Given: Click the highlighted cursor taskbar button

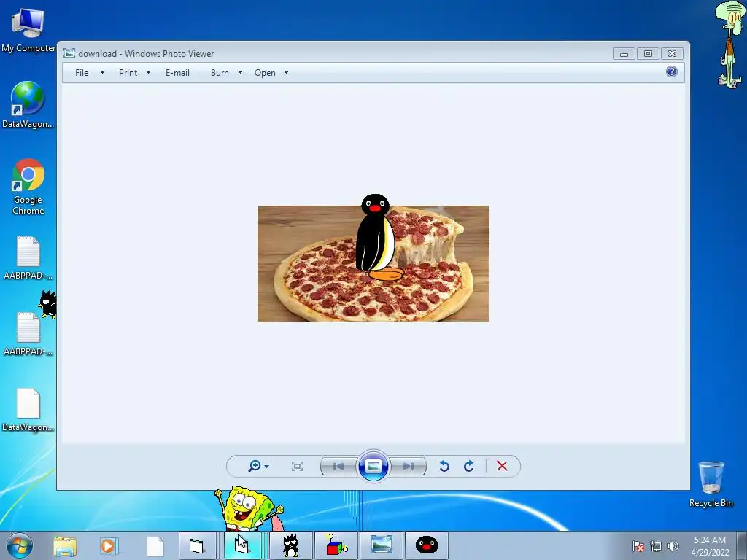Looking at the screenshot, I should pos(242,545).
